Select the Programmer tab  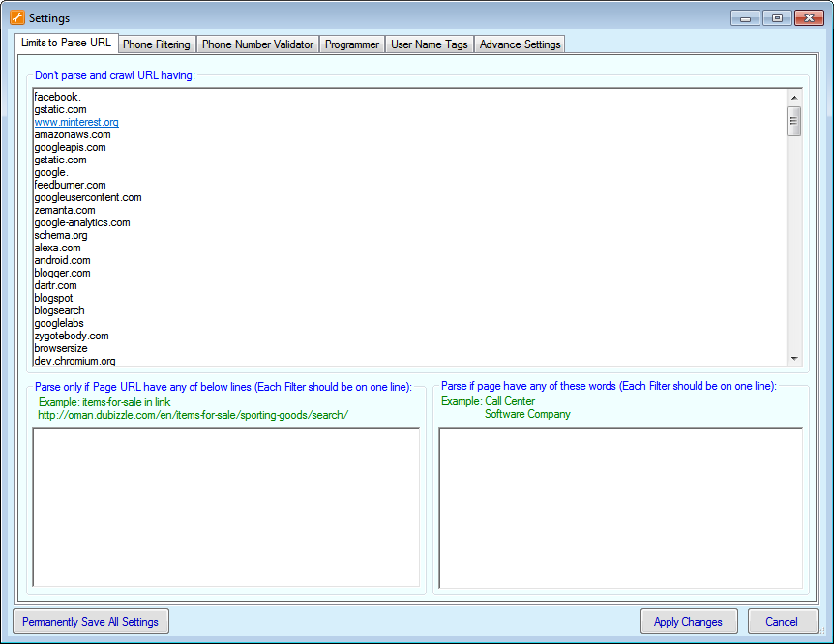coord(352,44)
